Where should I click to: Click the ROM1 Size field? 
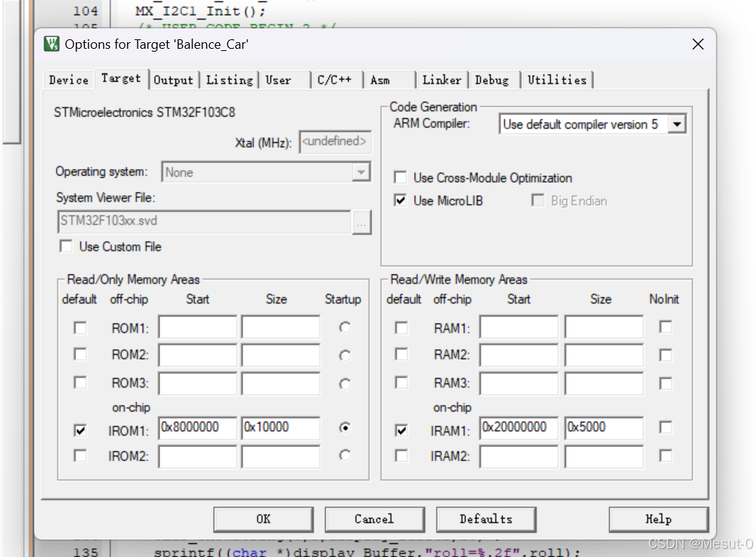coord(280,327)
